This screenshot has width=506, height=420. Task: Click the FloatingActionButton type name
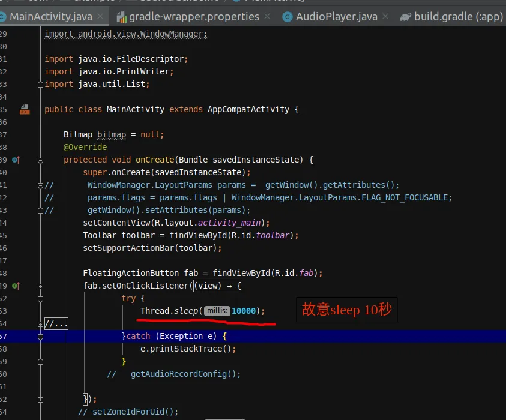click(131, 273)
